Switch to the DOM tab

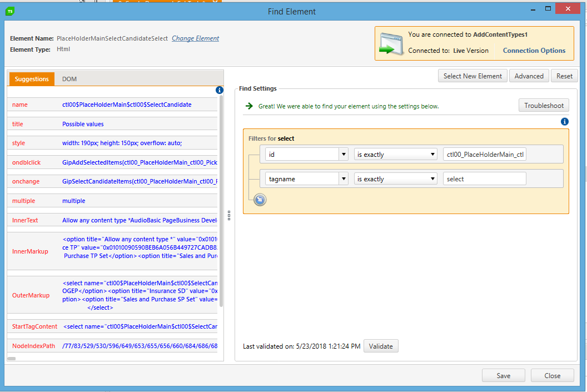click(69, 79)
